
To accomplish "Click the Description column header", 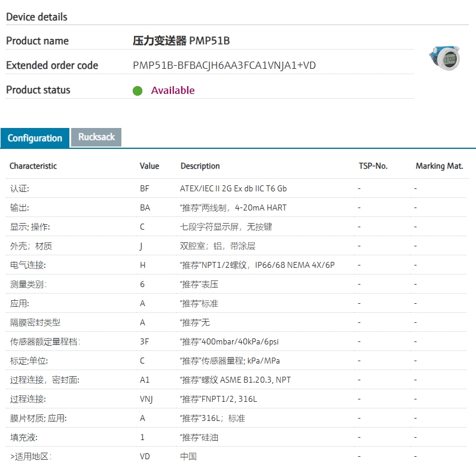I will [x=200, y=166].
